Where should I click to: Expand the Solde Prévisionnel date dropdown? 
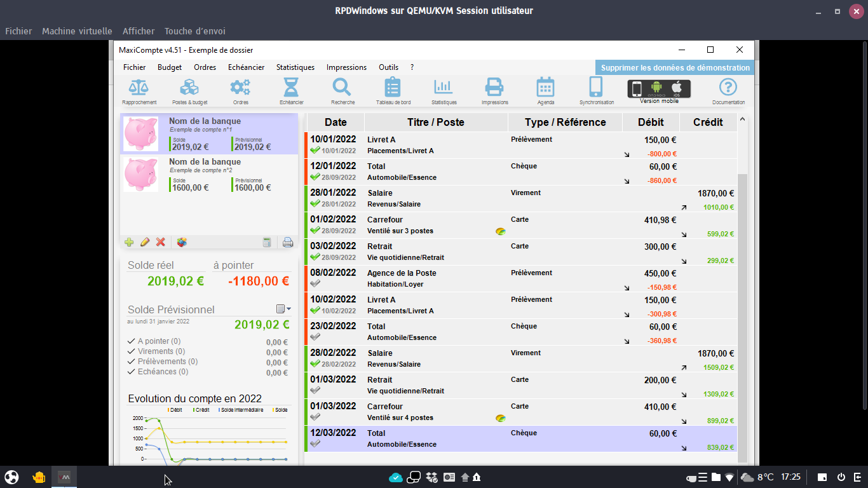(283, 309)
